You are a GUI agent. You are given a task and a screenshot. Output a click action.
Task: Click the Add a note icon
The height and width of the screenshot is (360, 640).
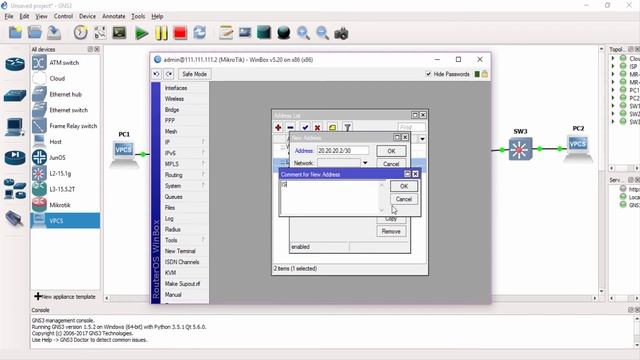click(x=226, y=33)
